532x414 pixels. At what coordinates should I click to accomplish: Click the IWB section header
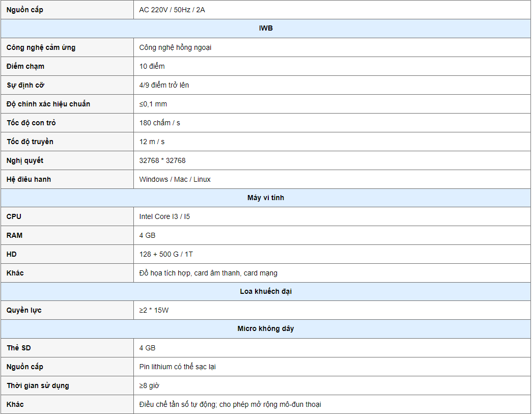click(266, 29)
